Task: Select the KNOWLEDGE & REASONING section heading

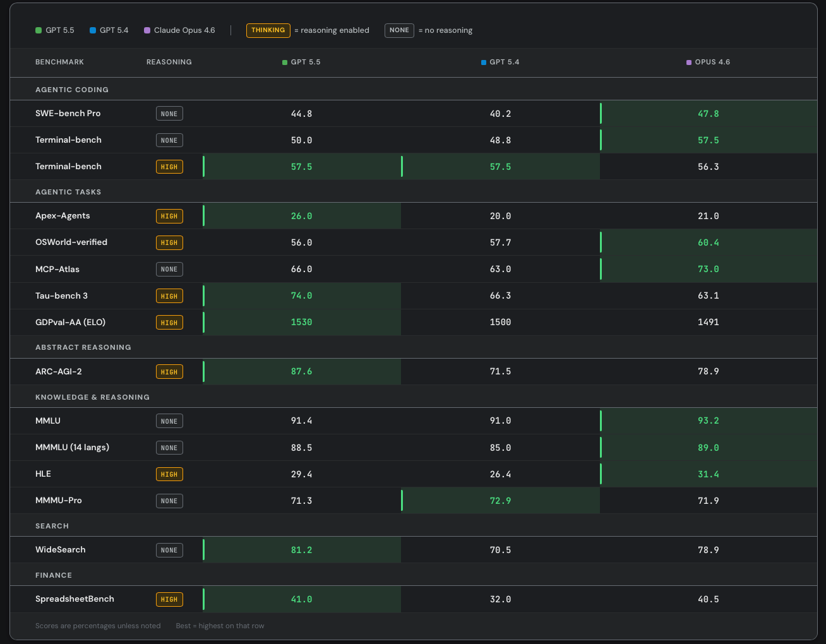Action: (92, 397)
